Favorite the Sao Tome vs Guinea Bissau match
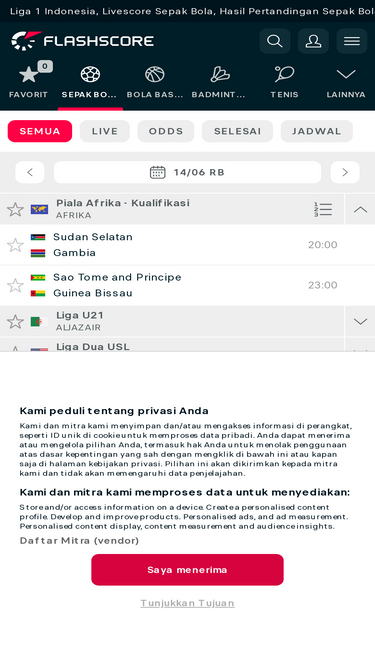Screen dimensions: 375x667 [x=15, y=285]
